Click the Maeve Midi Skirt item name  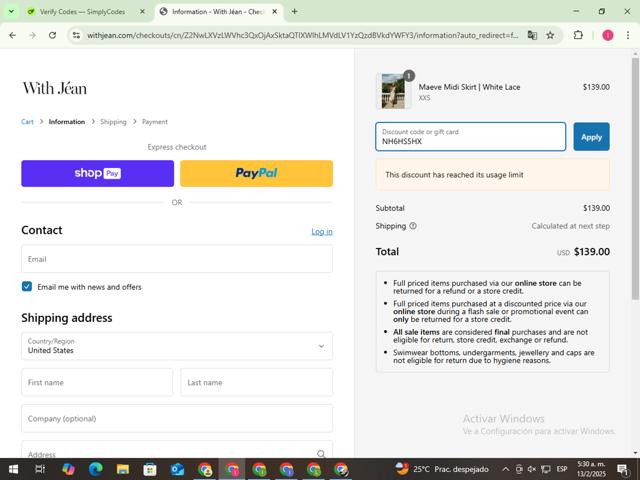(x=469, y=87)
